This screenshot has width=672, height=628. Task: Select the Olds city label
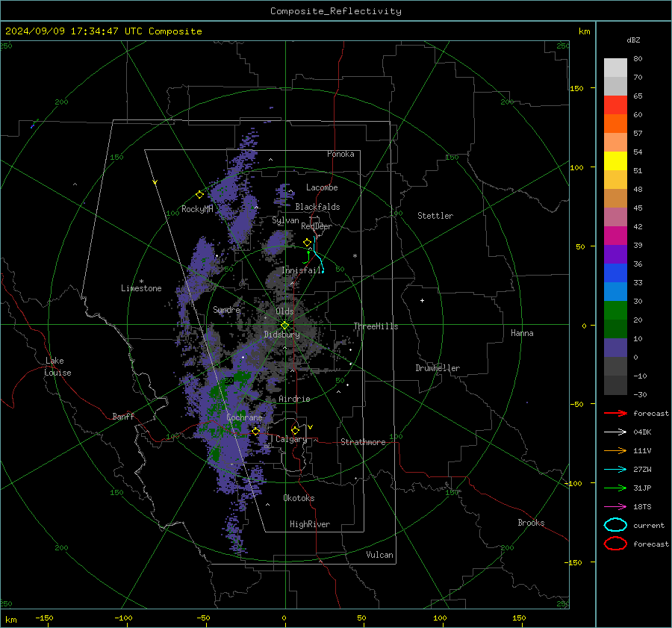click(284, 311)
